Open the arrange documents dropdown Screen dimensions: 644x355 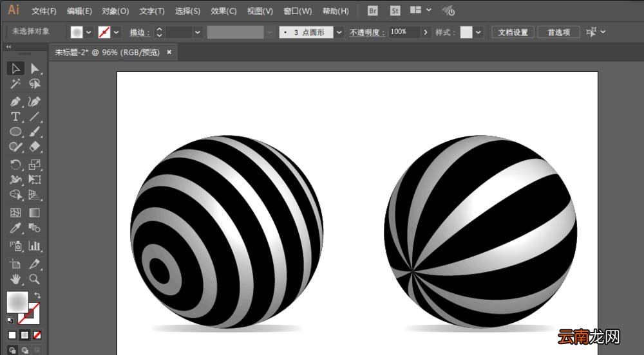(429, 10)
